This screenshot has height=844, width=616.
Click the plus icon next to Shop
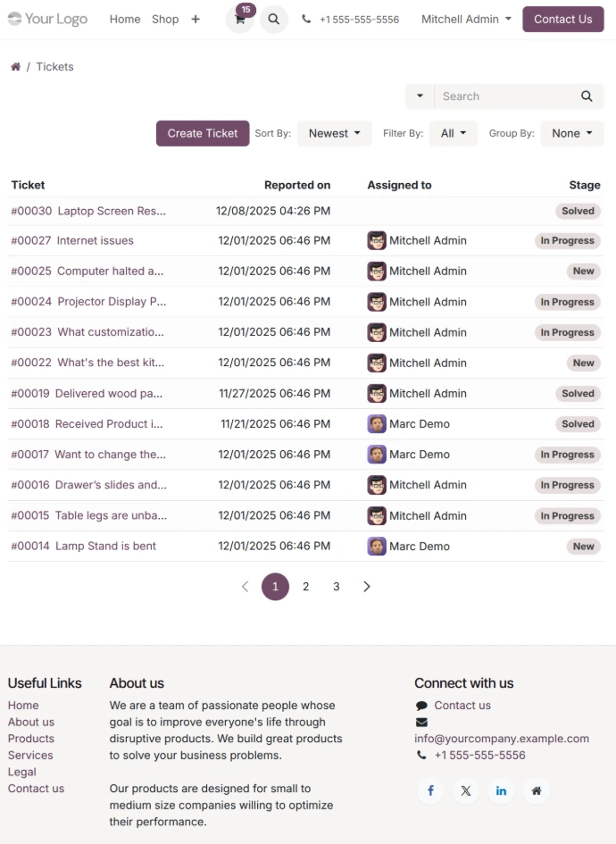[x=196, y=20]
